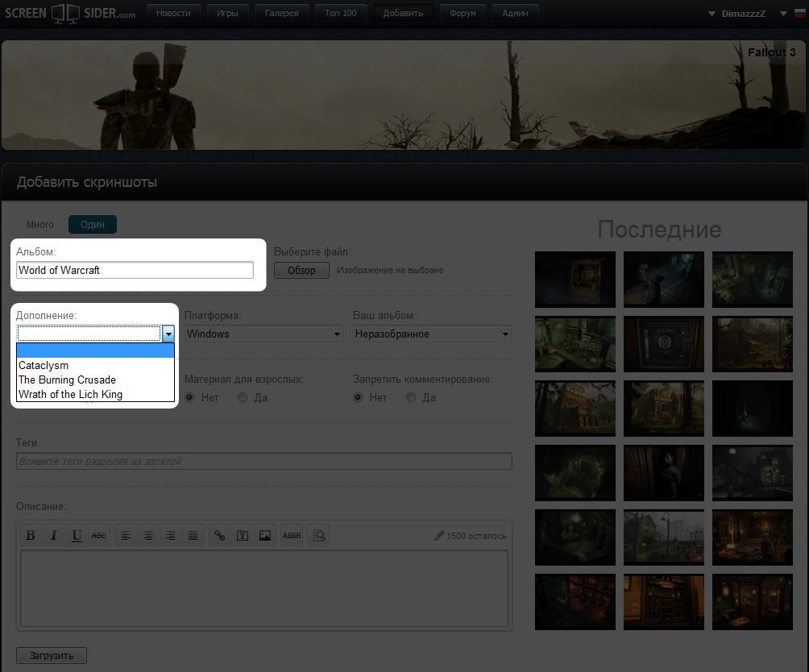
Task: Click inside the Описание text area
Action: point(264,588)
